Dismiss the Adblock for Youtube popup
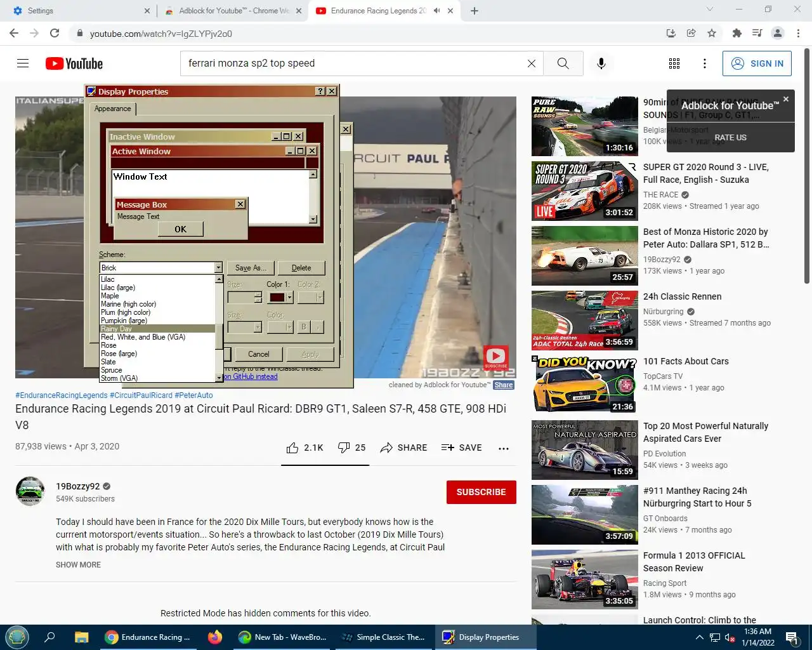 (x=786, y=99)
